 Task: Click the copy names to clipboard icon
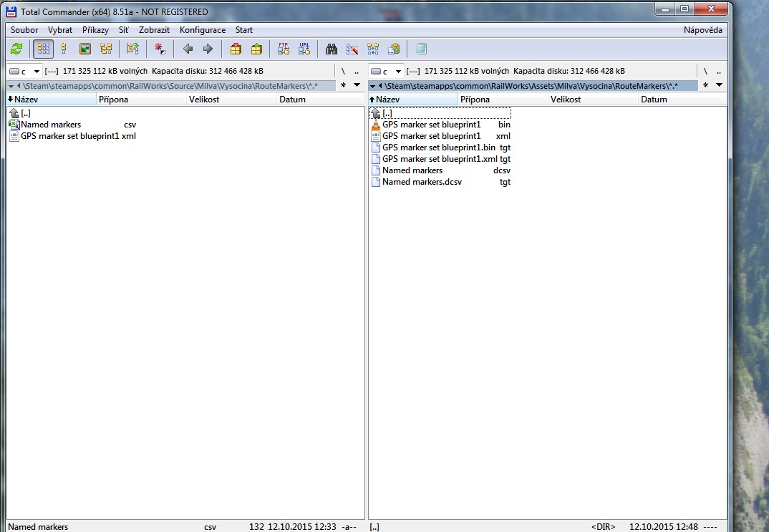click(394, 49)
